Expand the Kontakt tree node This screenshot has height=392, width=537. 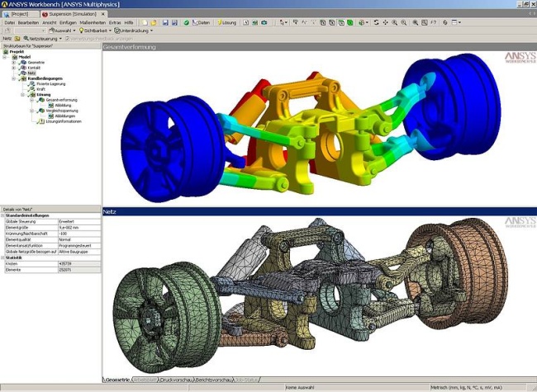[x=14, y=68]
